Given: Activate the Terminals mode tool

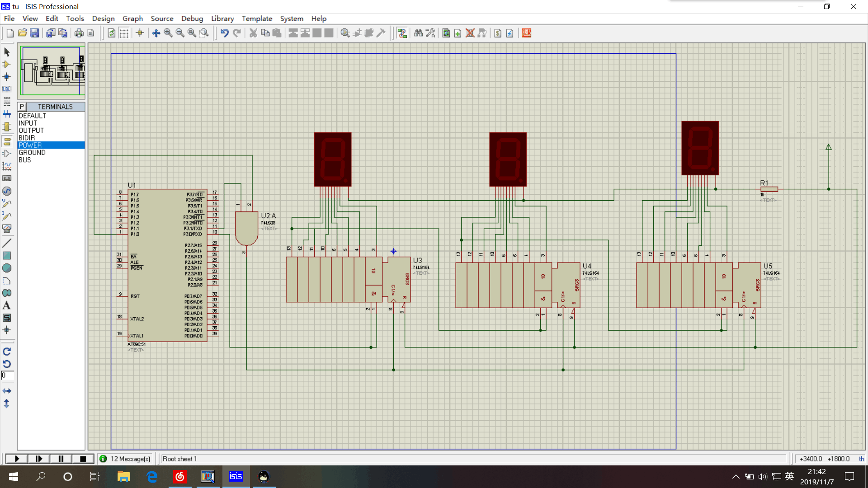Looking at the screenshot, I should tap(7, 141).
